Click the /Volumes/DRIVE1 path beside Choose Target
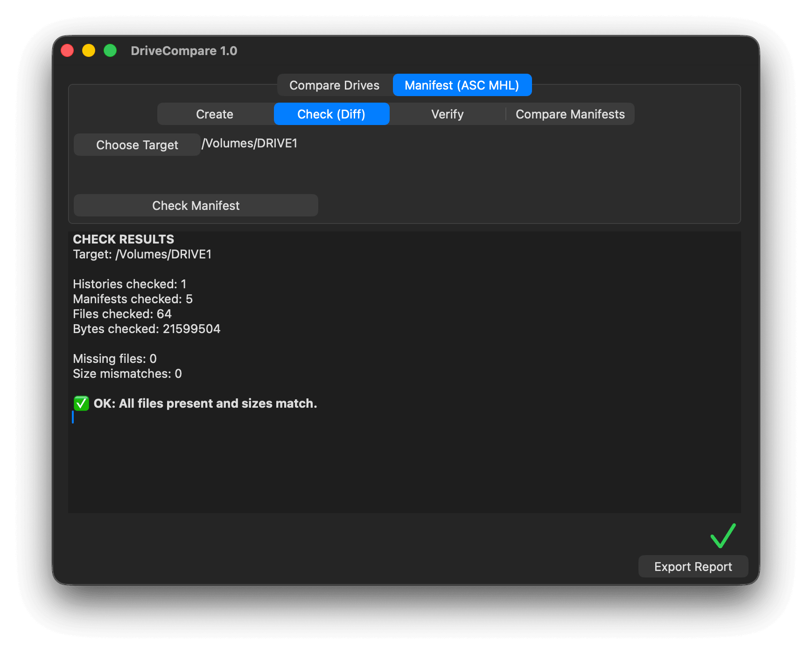812x654 pixels. click(250, 143)
